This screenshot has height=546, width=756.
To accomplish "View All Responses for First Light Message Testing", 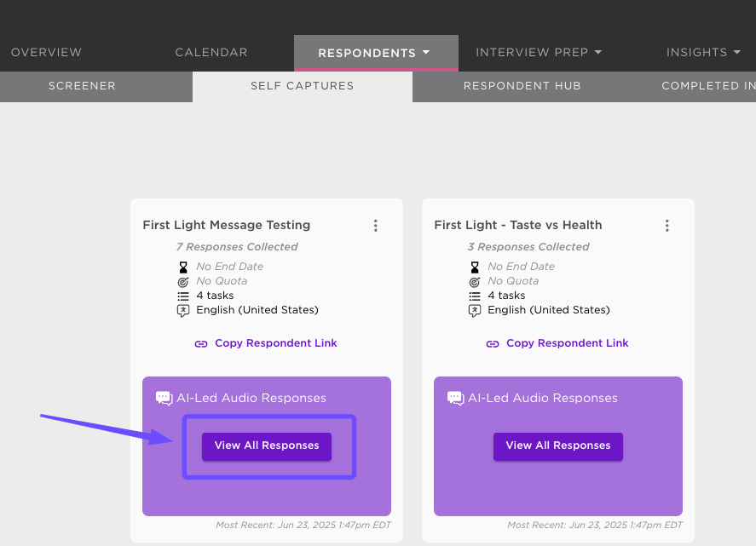I will pyautogui.click(x=267, y=446).
